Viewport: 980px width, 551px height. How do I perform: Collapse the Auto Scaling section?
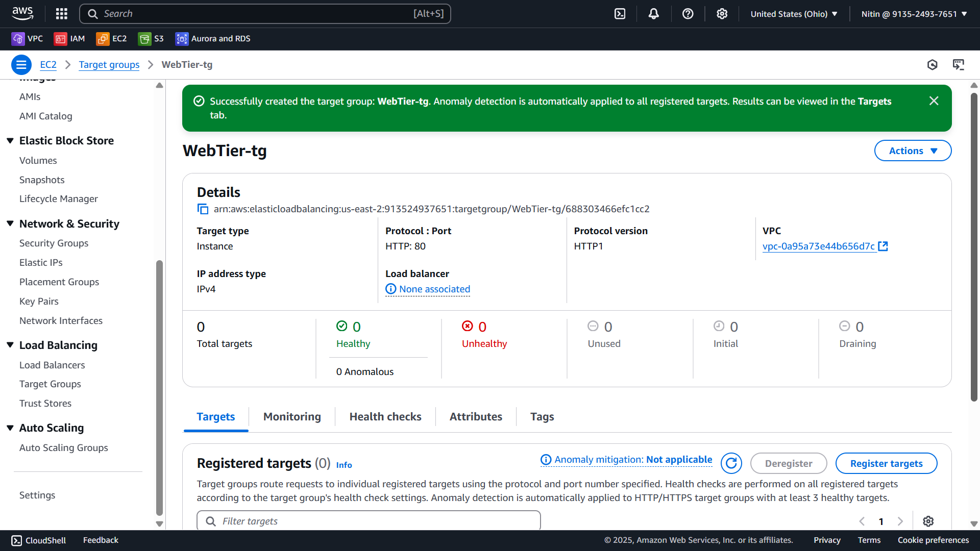click(x=10, y=428)
